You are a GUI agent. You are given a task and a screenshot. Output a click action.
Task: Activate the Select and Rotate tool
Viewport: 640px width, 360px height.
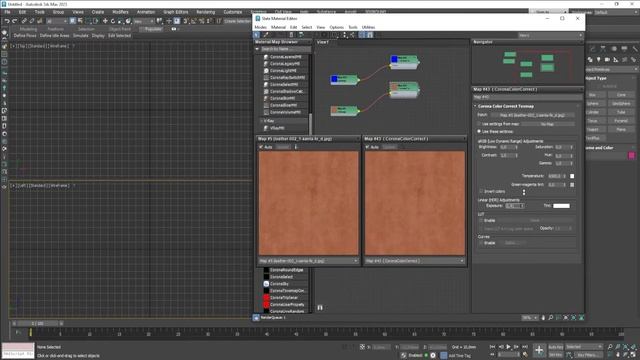tap(113, 21)
